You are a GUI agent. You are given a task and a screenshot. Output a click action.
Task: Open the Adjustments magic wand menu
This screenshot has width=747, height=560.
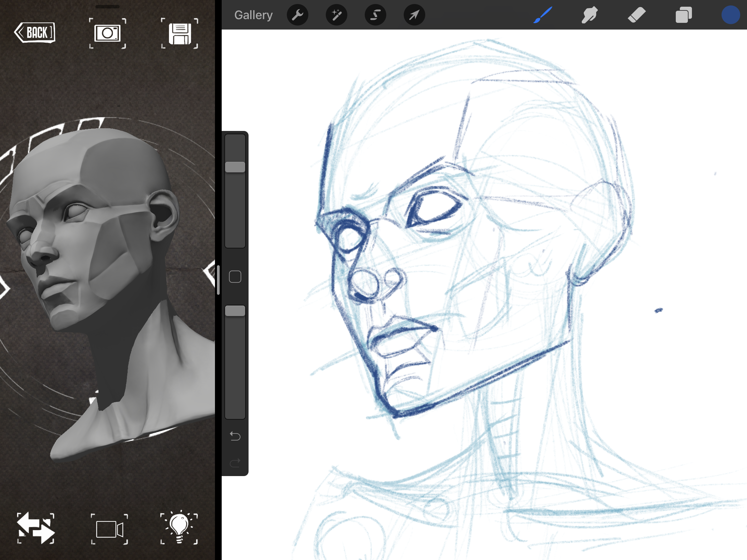click(336, 15)
